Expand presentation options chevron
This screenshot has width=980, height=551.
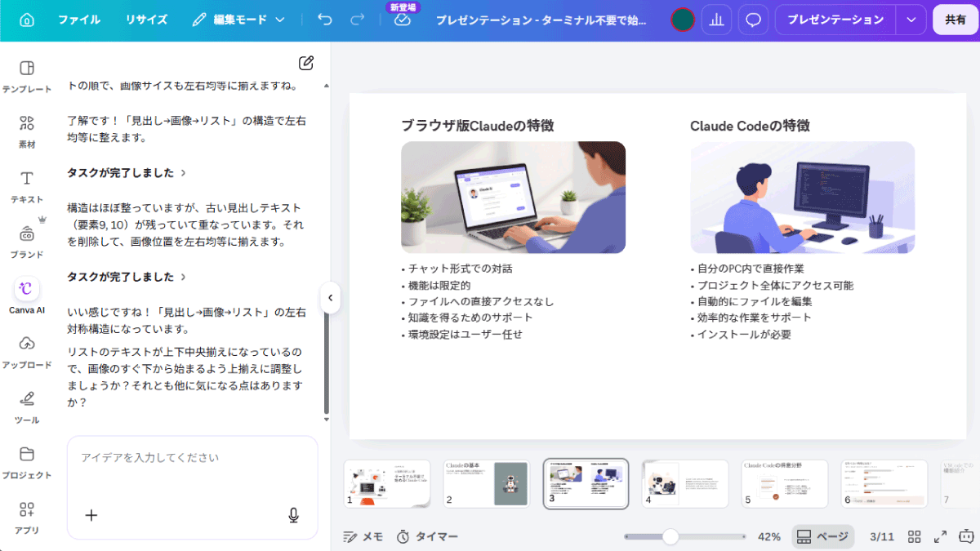(911, 20)
